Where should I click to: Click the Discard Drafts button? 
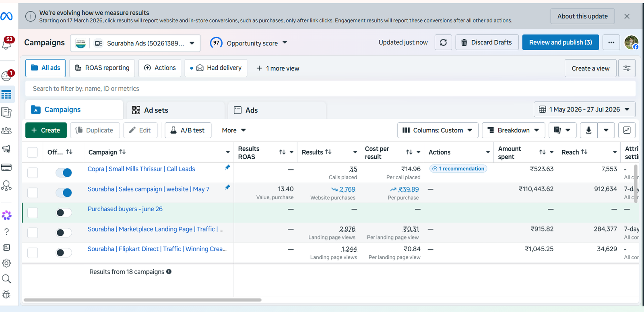487,42
